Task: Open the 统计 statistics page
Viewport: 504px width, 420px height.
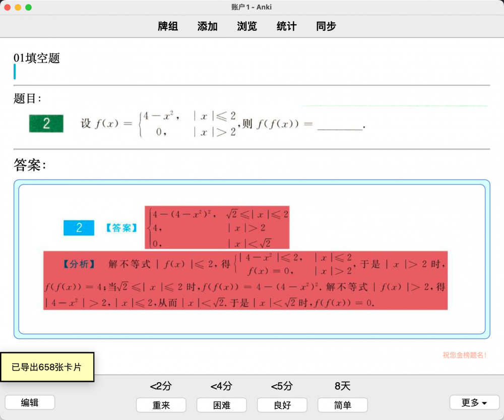Action: click(x=286, y=26)
